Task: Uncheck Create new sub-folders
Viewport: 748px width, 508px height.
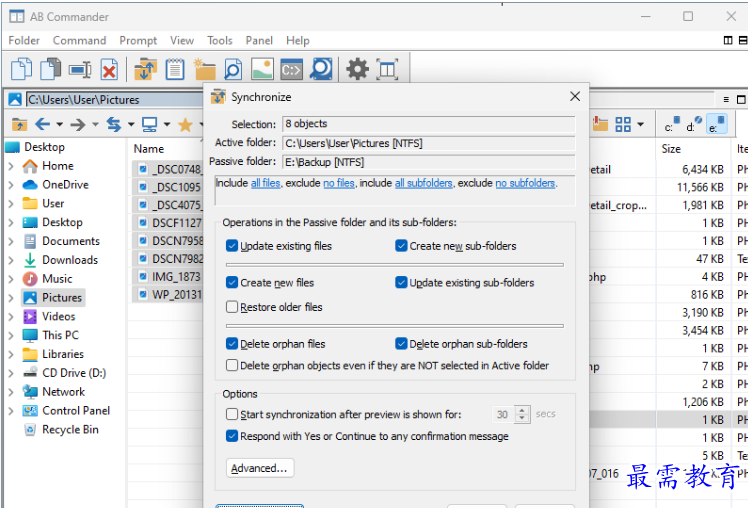Action: pyautogui.click(x=401, y=246)
